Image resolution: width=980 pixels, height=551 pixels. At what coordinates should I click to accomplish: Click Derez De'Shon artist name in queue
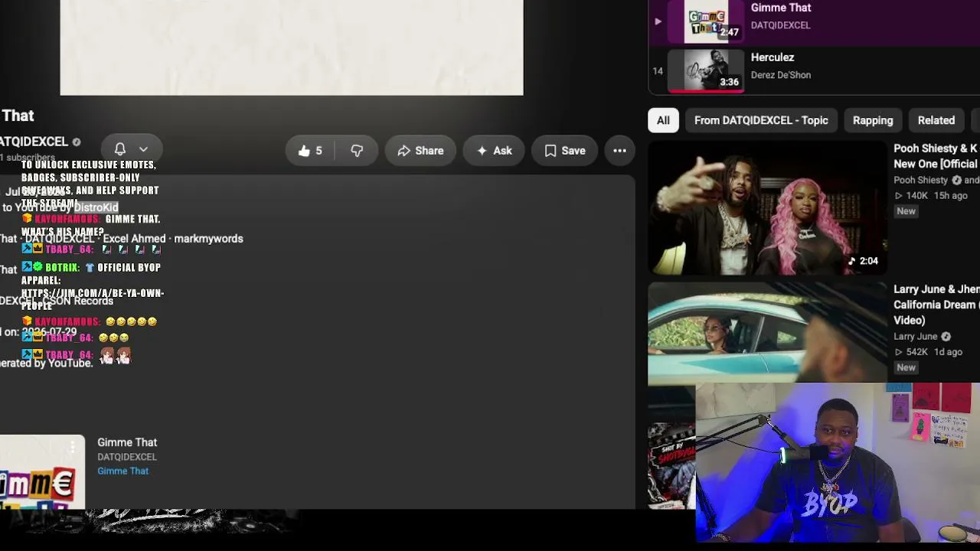tap(781, 75)
